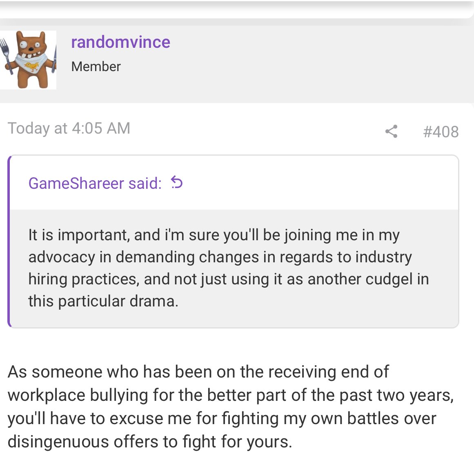The height and width of the screenshot is (476, 474).
Task: Expand the quoted GameShareer message block
Action: coord(234,268)
